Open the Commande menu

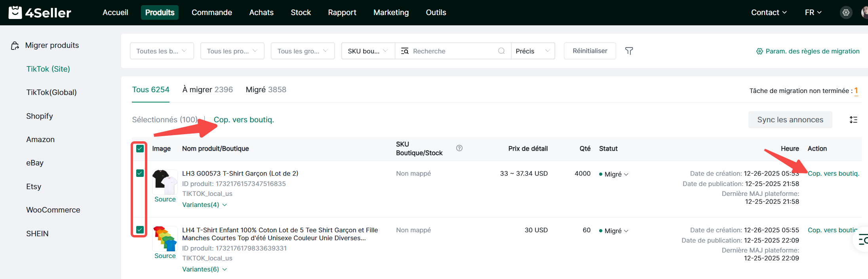point(211,13)
